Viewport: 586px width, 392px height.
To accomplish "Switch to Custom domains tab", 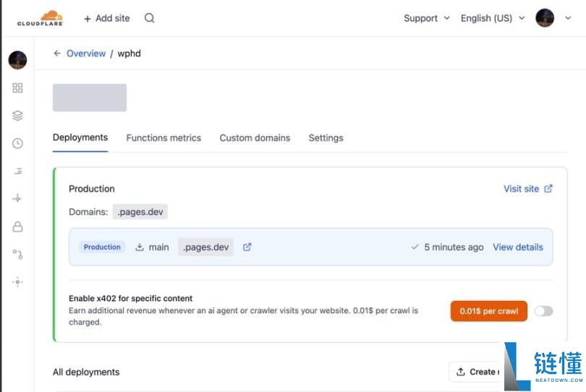I will point(255,138).
